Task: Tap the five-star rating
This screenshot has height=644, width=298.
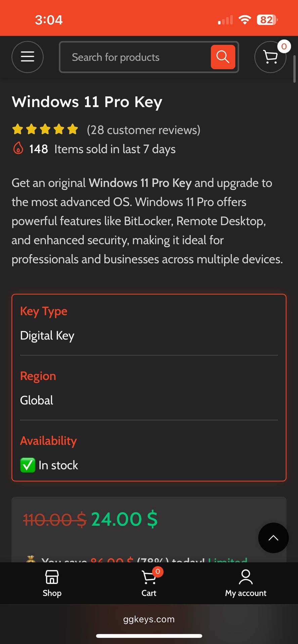Action: pyautogui.click(x=45, y=129)
